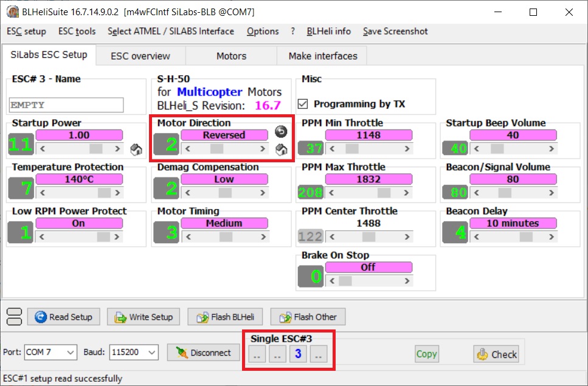Open Select ATMEL / SILABS Interface menu
The image size is (588, 386).
click(171, 32)
